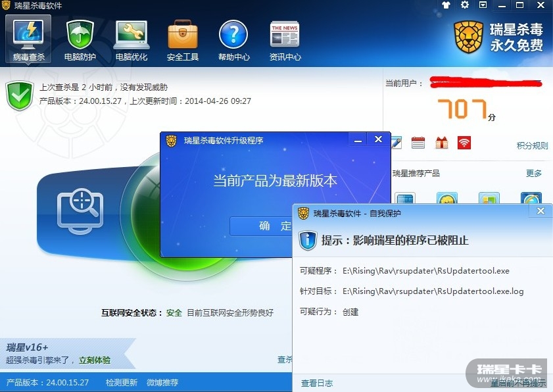Click the first recommended product firewall icon
553x392 pixels.
tap(405, 198)
